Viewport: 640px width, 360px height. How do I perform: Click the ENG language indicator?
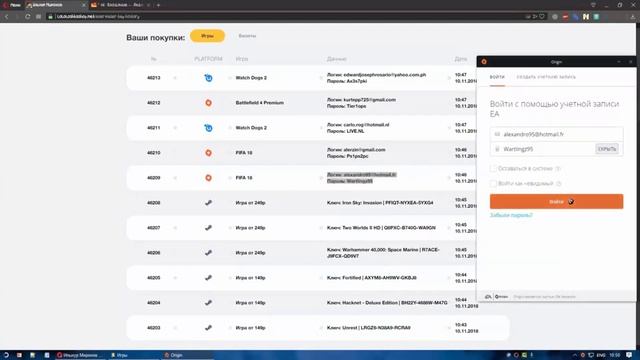[601, 355]
